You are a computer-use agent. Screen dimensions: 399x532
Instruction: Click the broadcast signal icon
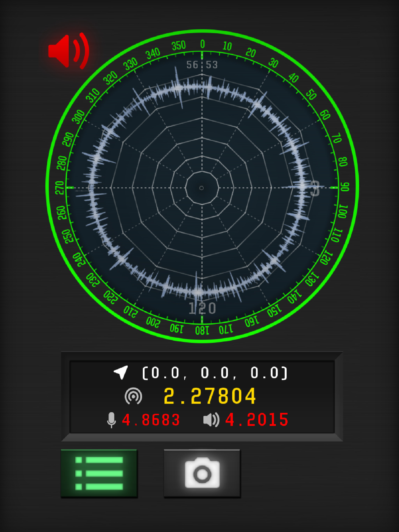tap(133, 396)
